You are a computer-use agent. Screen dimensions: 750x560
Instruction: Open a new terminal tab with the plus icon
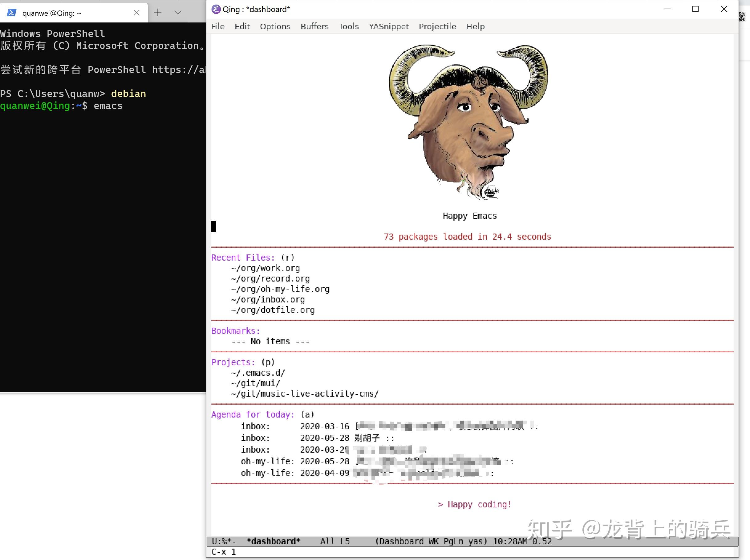pyautogui.click(x=158, y=13)
